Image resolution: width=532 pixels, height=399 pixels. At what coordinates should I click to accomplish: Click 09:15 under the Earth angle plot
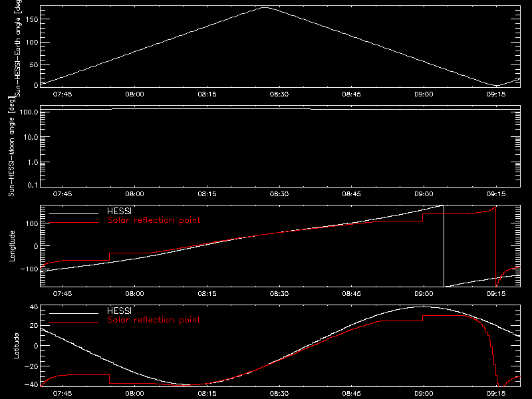(496, 94)
